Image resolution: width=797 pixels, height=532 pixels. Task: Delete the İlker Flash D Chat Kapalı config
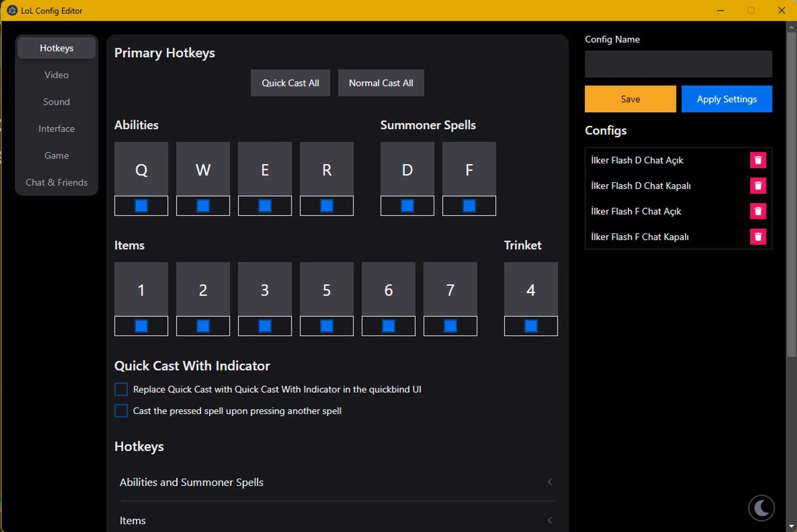click(758, 185)
